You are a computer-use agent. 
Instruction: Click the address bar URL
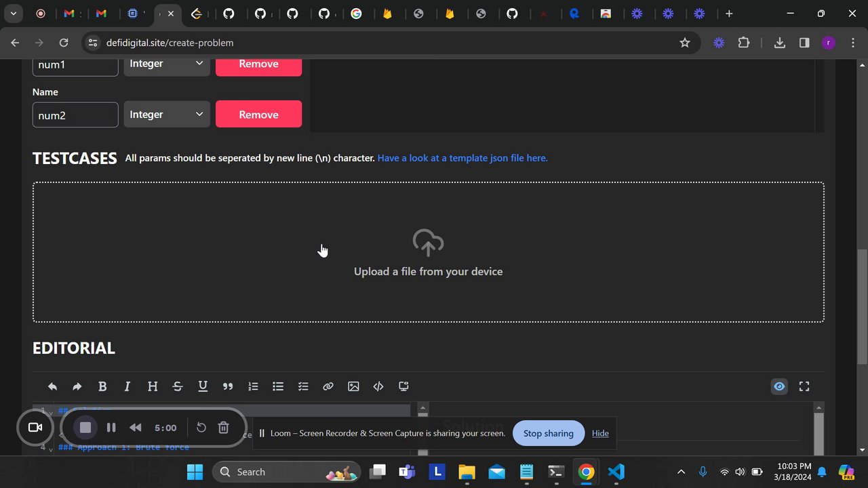click(x=170, y=43)
